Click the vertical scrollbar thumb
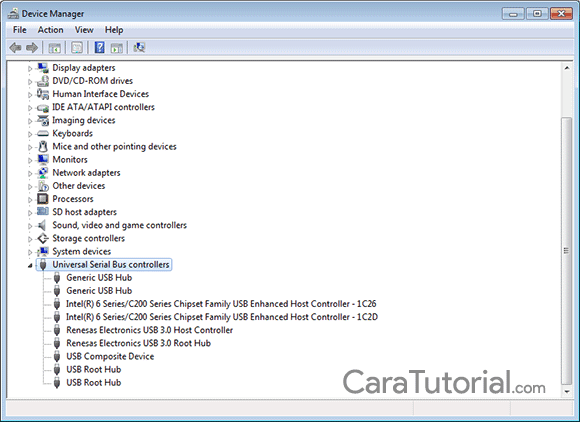This screenshot has width=580, height=422. click(x=567, y=251)
